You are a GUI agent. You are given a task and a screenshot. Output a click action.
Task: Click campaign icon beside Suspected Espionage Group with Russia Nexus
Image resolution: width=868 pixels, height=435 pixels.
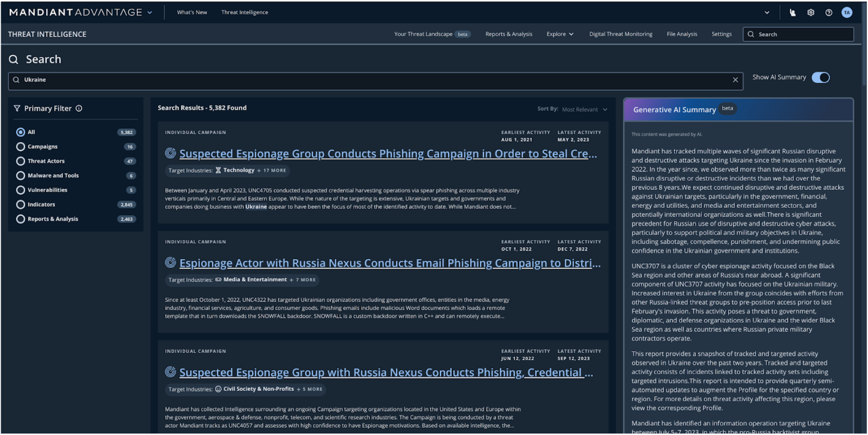[x=171, y=372]
